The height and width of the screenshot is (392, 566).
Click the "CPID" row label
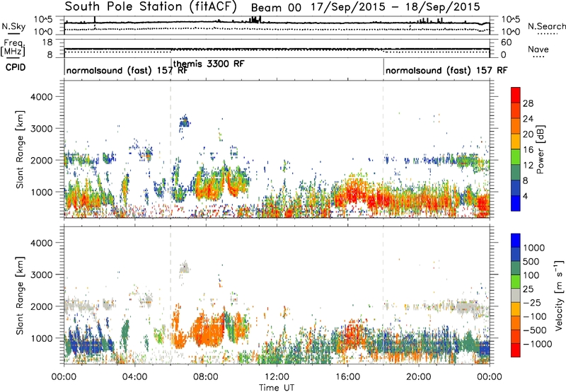[16, 67]
